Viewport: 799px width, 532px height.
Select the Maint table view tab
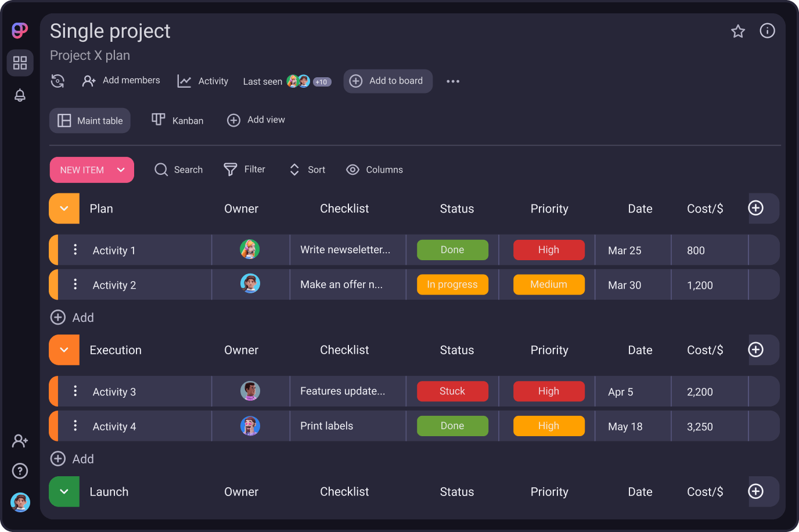(x=89, y=120)
